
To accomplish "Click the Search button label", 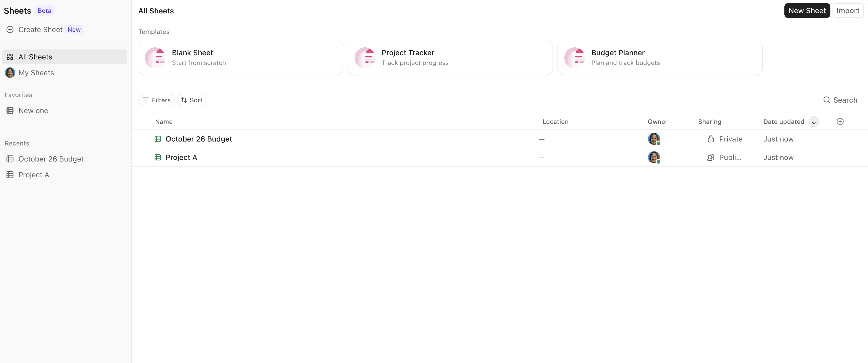I will pos(845,100).
